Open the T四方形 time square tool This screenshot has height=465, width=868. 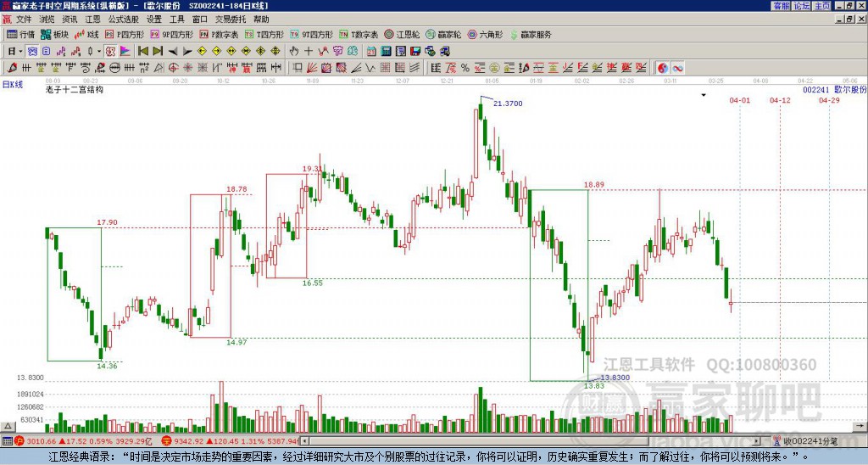[x=264, y=34]
